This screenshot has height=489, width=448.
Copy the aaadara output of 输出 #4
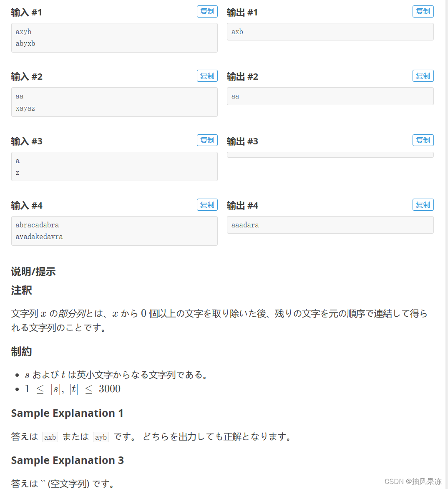(423, 204)
